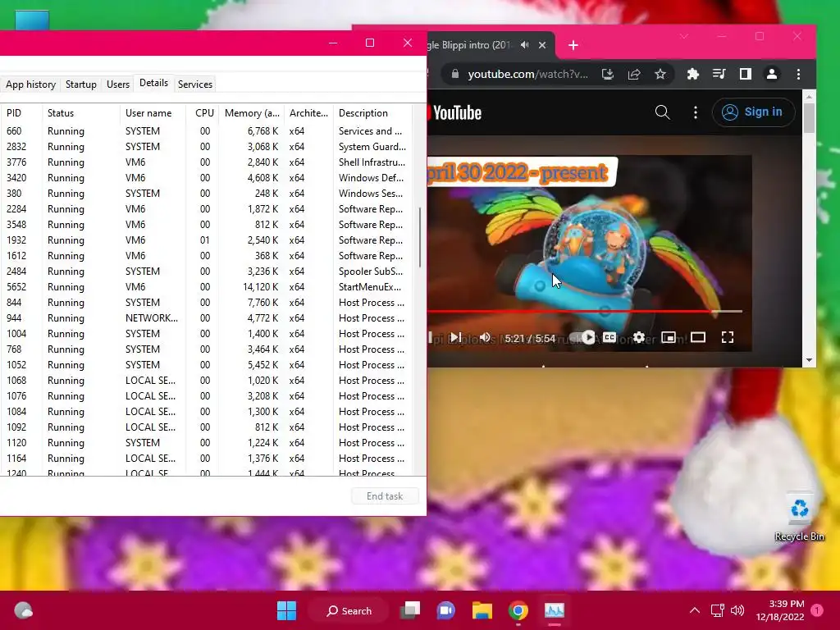This screenshot has width=840, height=630.
Task: Bookmark this page with the star icon
Action: tap(660, 74)
